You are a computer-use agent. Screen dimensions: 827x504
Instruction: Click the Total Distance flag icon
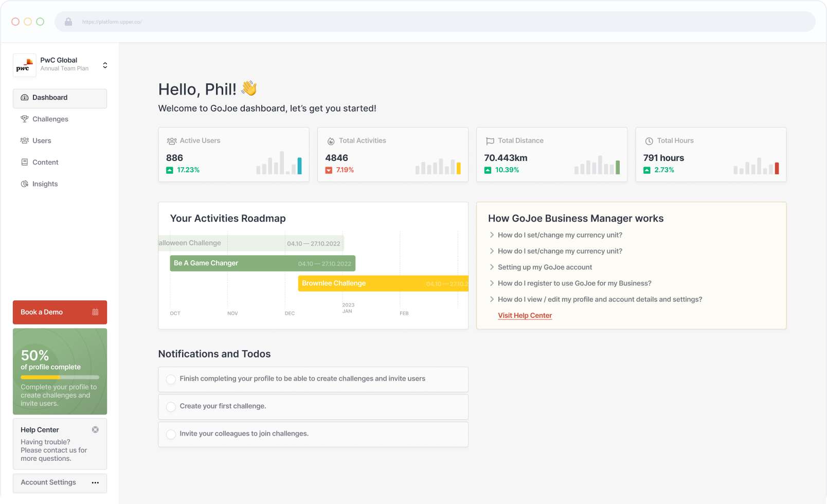(x=489, y=140)
